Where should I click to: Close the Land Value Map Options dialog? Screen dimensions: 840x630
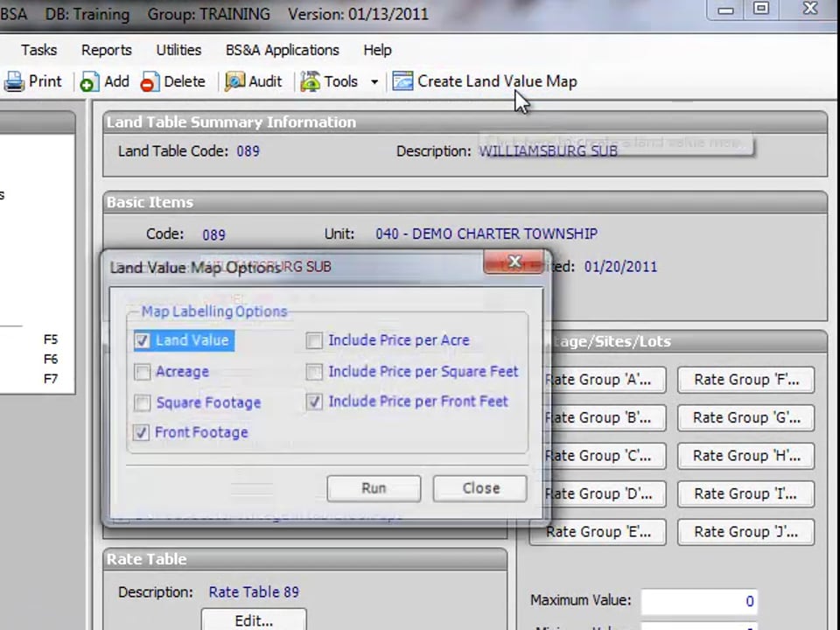514,262
